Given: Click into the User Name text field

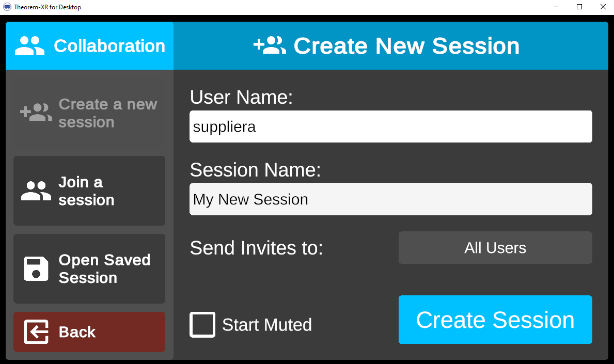Looking at the screenshot, I should (390, 126).
